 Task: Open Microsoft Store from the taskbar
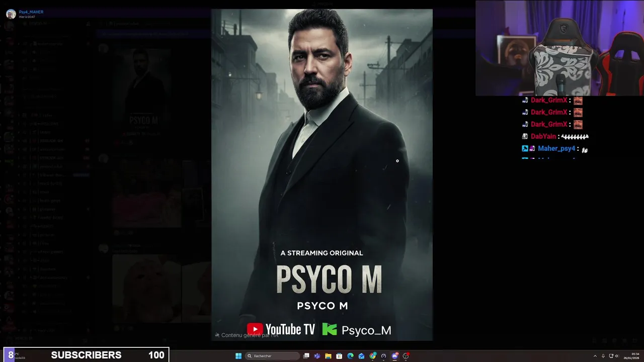[339, 356]
